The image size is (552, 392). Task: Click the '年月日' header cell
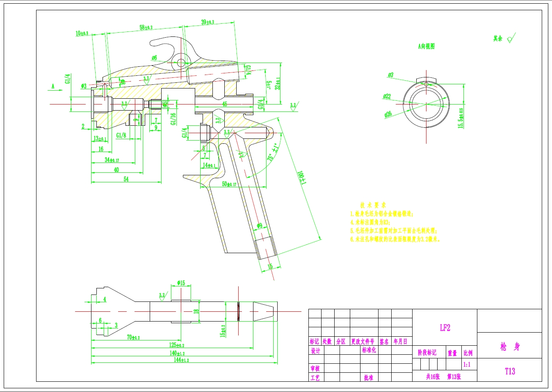[401, 341]
